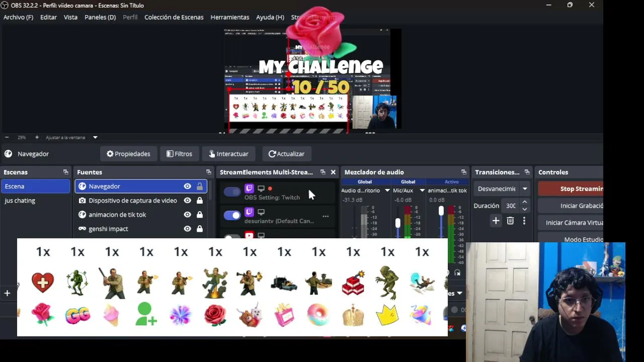This screenshot has width=644, height=362.
Task: Open options menu for desuriantv output
Action: point(326,216)
